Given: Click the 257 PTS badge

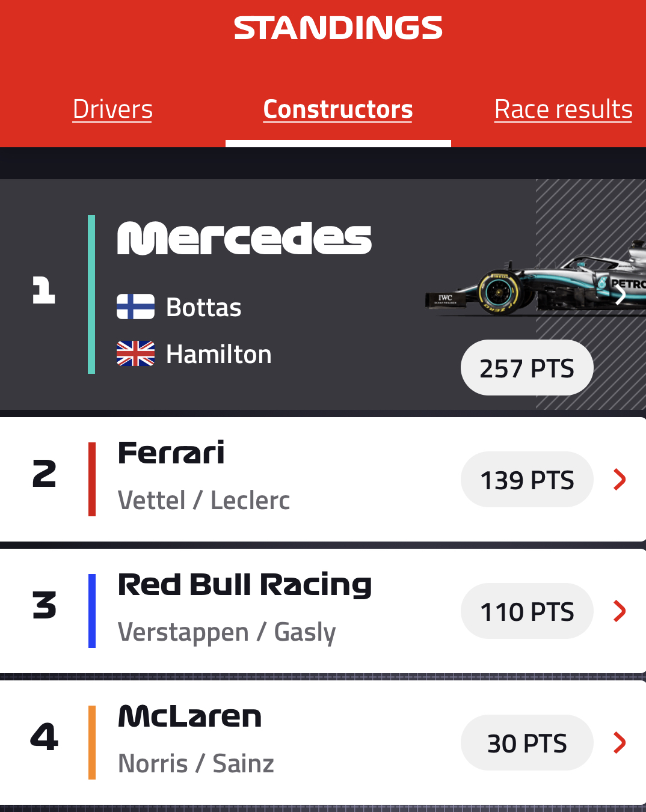Looking at the screenshot, I should coord(527,368).
